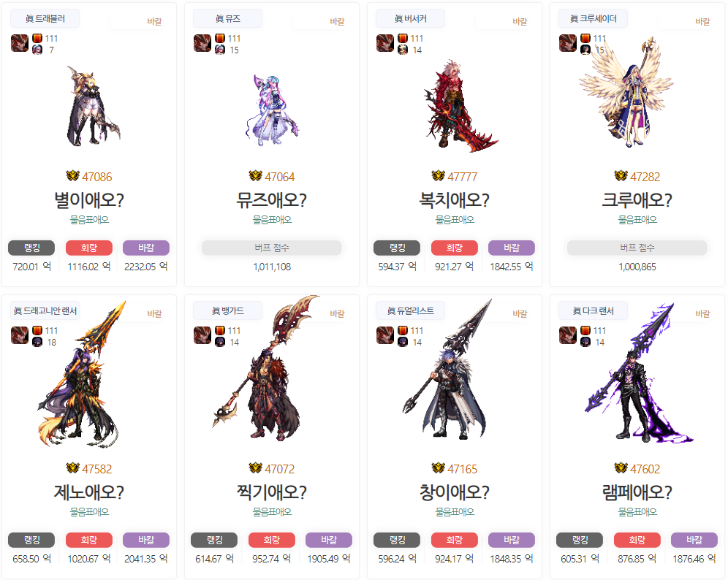728x580 pixels.
Task: Click the small round emblem icon beside 18
Action: point(37,342)
